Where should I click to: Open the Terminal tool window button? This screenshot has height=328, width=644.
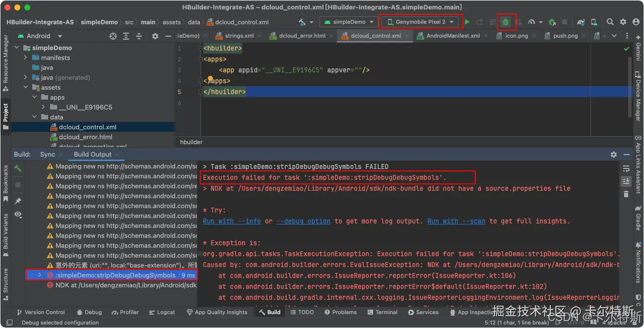pyautogui.click(x=383, y=312)
